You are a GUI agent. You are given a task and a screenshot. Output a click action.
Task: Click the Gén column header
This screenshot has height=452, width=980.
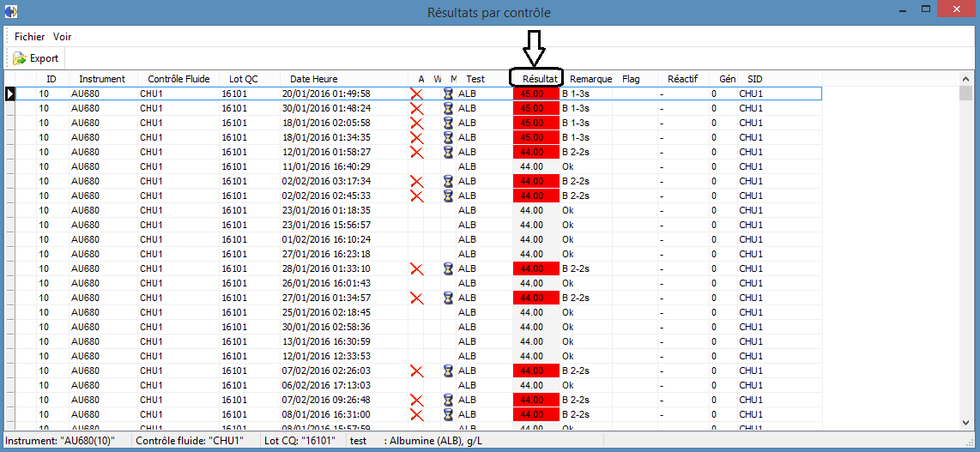click(728, 79)
